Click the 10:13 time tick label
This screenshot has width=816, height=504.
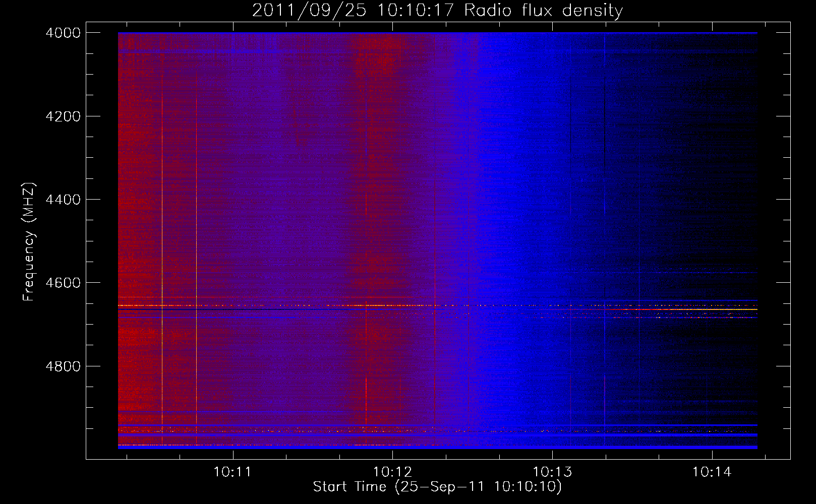pos(552,472)
